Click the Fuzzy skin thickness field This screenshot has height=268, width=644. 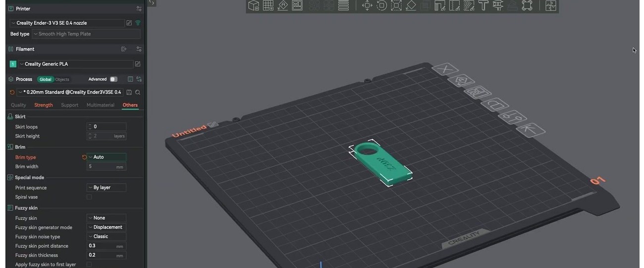(x=107, y=255)
